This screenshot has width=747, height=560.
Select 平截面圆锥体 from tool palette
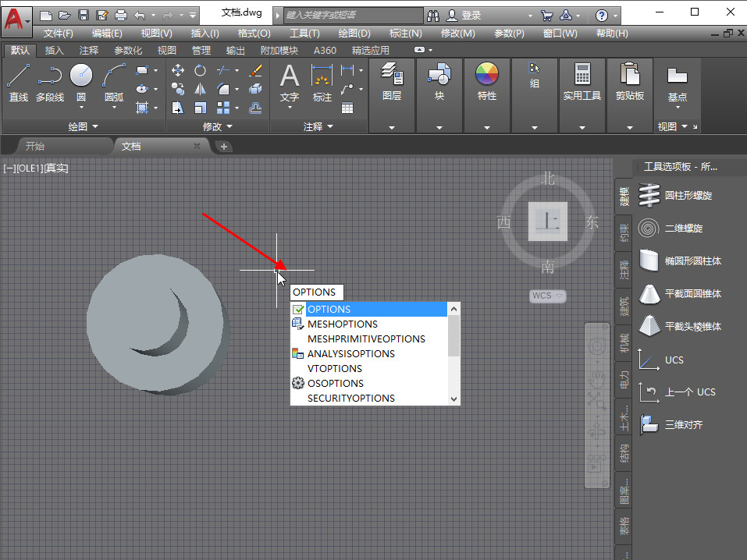(x=680, y=294)
